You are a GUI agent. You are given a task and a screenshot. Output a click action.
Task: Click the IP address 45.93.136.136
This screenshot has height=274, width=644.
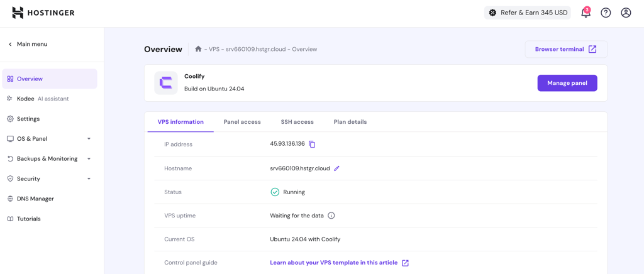tap(287, 144)
